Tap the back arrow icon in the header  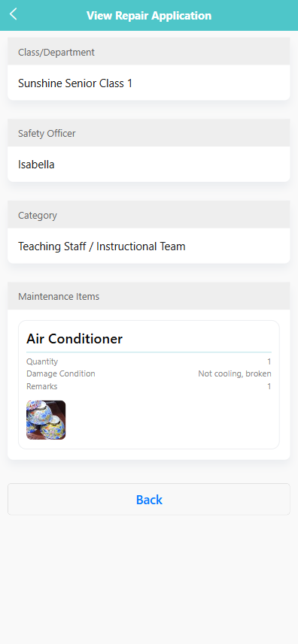coord(13,14)
